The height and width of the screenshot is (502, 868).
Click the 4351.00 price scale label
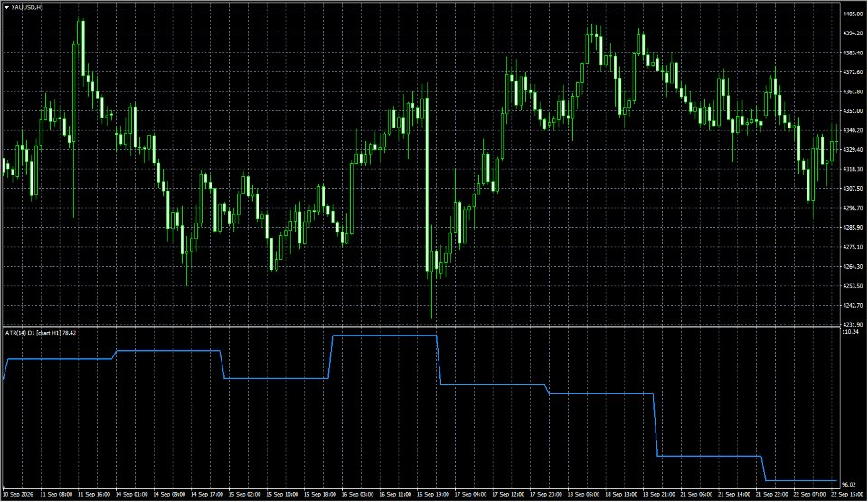pos(853,111)
